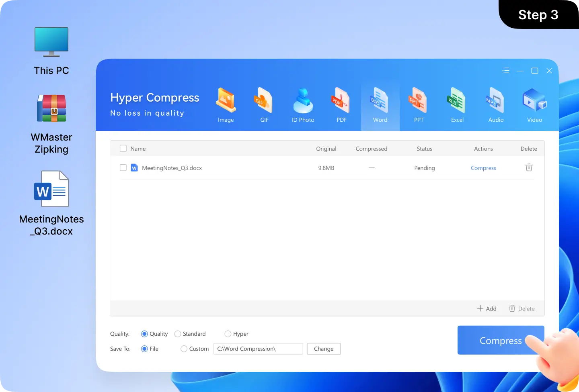Click the bottom Delete button under file list
579x392 pixels.
click(x=522, y=308)
